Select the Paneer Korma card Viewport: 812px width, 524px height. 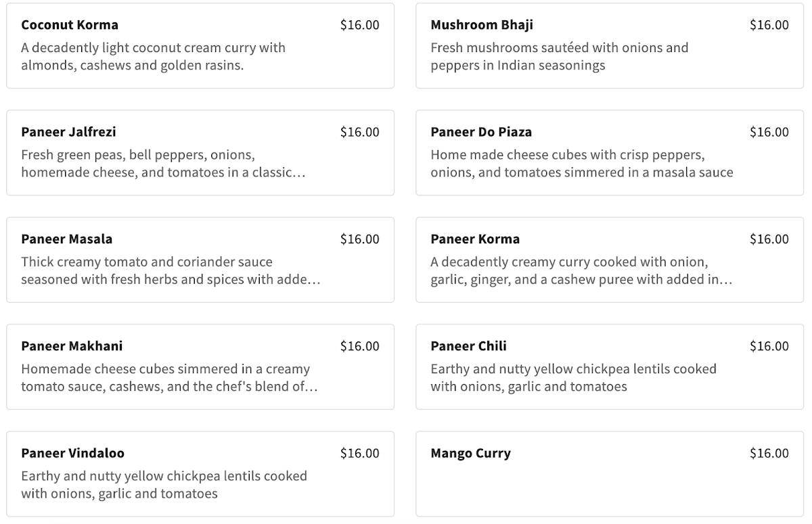[x=609, y=260]
